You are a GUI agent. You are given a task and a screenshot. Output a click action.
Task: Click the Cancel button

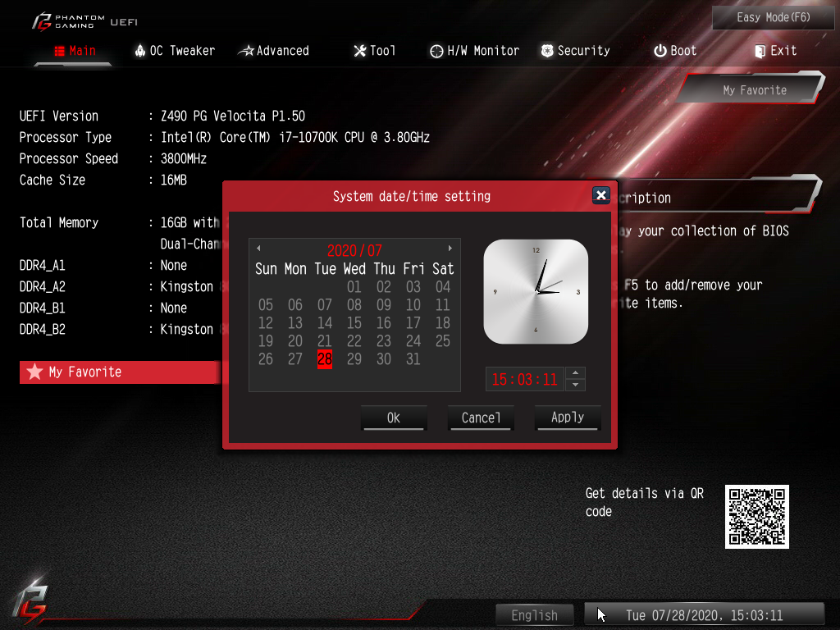click(x=481, y=418)
